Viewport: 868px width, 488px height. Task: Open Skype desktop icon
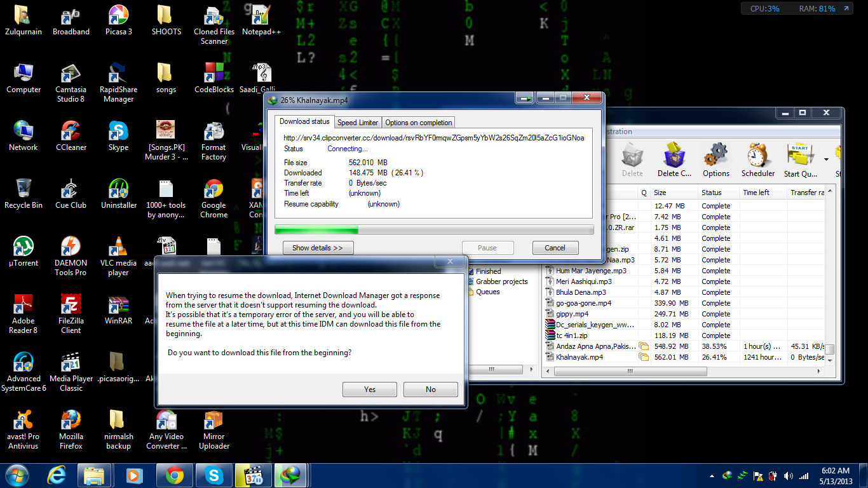pyautogui.click(x=118, y=136)
